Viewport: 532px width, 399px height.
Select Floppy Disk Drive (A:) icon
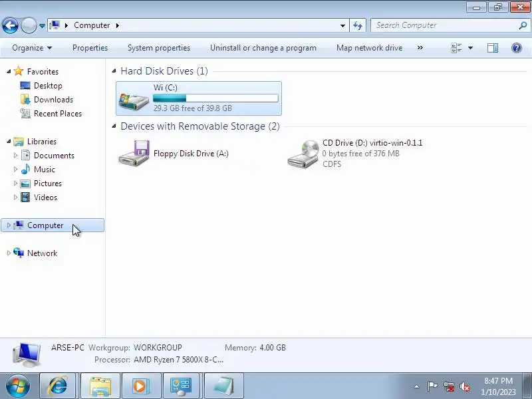134,153
